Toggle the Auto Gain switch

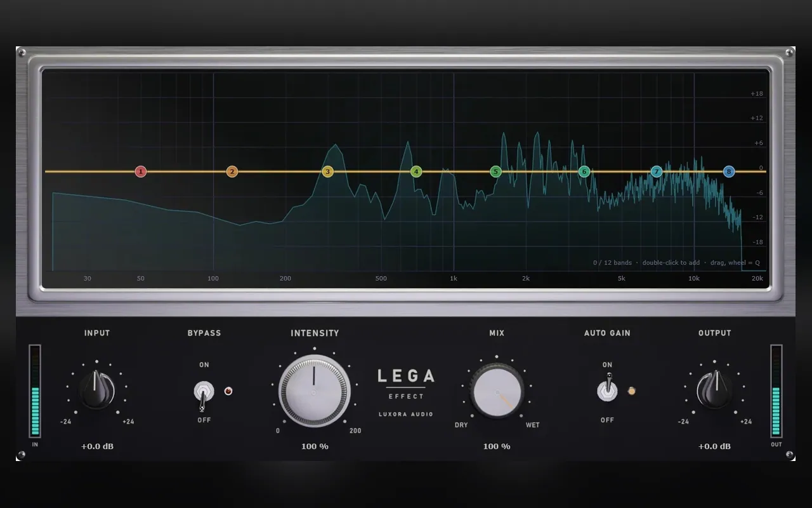tap(607, 389)
